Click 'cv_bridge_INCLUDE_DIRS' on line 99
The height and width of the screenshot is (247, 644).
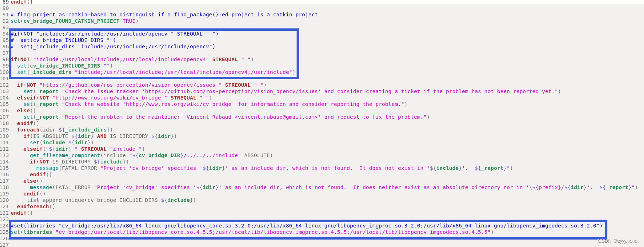click(x=65, y=66)
